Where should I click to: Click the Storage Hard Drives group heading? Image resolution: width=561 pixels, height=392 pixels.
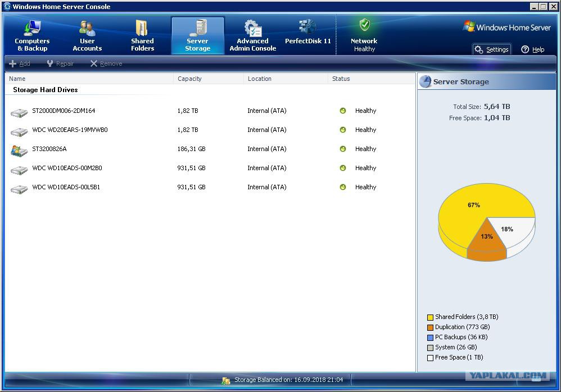pyautogui.click(x=46, y=90)
